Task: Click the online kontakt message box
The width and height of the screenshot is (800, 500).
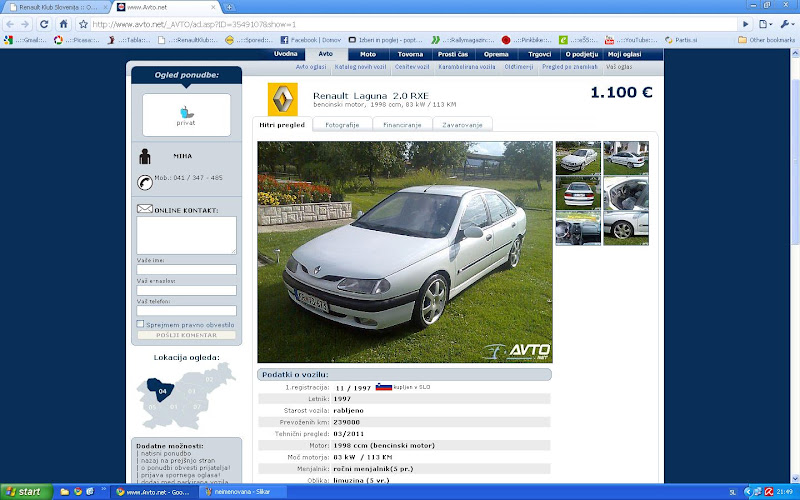Action: [x=186, y=235]
